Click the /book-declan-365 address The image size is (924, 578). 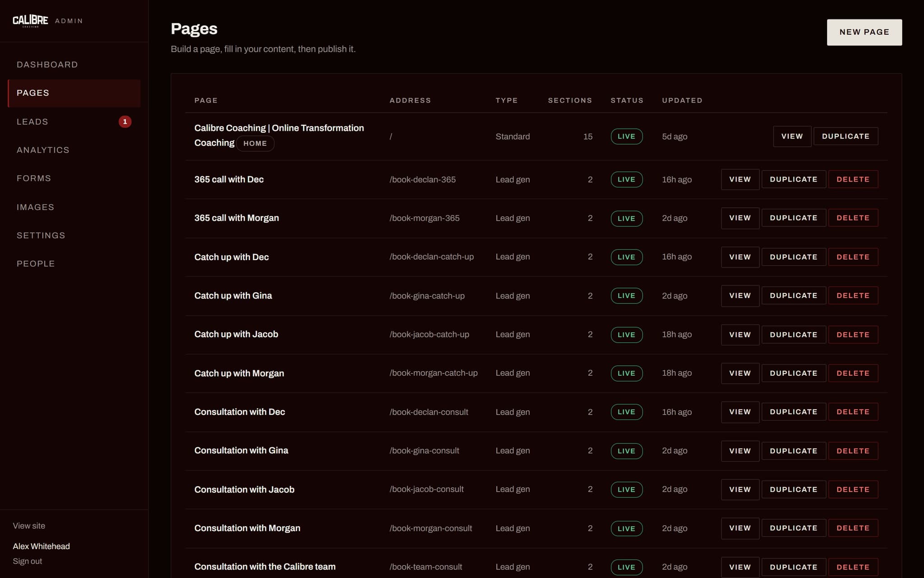pos(422,180)
